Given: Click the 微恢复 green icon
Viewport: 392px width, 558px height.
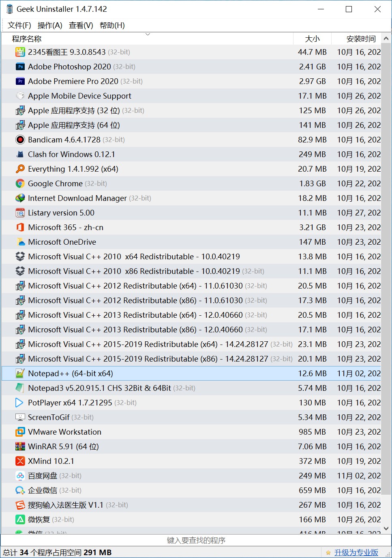Looking at the screenshot, I should (x=20, y=519).
